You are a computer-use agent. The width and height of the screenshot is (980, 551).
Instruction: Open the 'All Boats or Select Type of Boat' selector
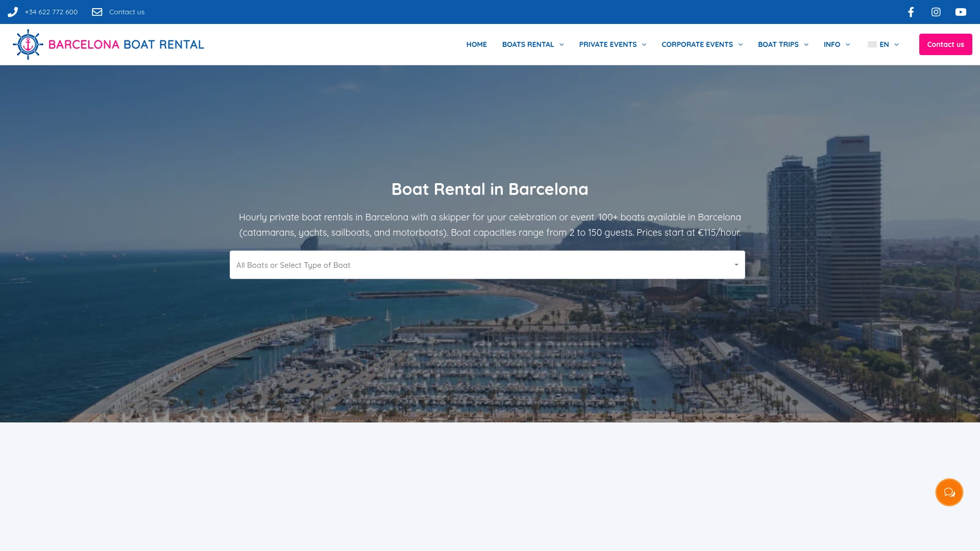(x=487, y=265)
